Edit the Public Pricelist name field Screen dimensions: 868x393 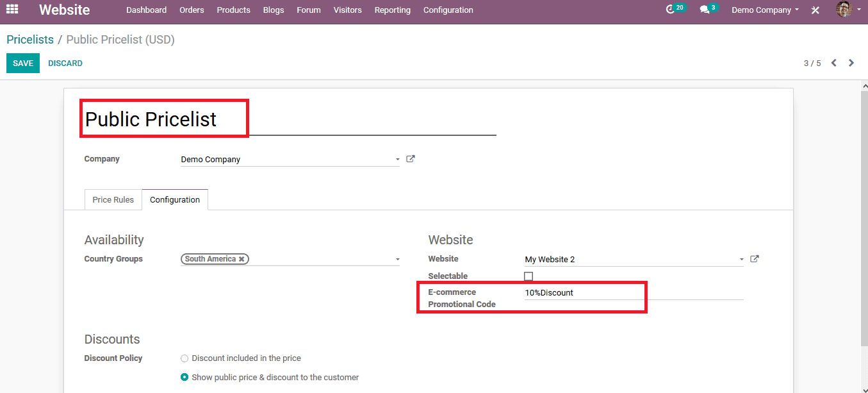290,119
